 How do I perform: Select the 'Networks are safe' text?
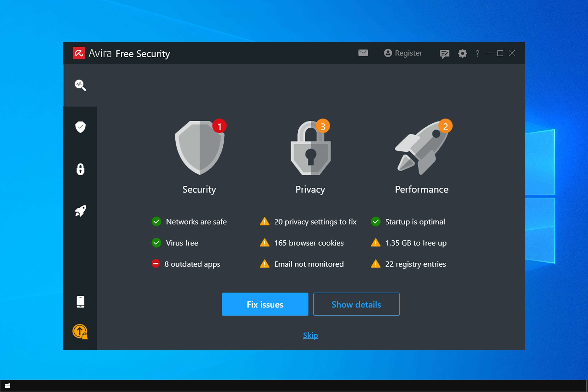196,222
